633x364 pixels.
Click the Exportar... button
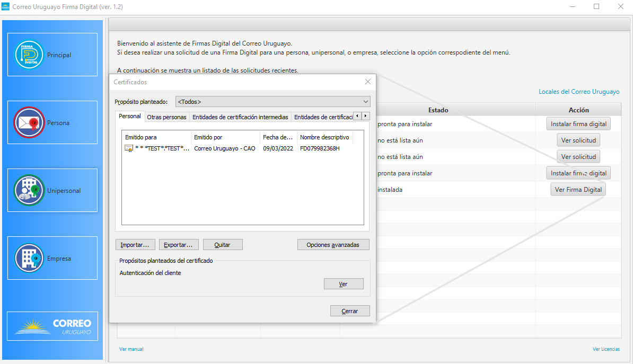click(x=179, y=245)
